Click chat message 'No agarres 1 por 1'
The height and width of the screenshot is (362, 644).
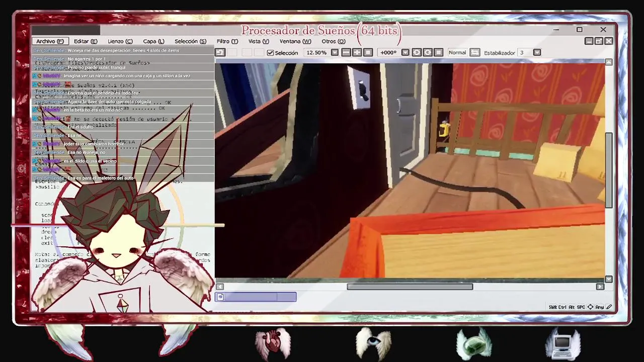coord(87,59)
